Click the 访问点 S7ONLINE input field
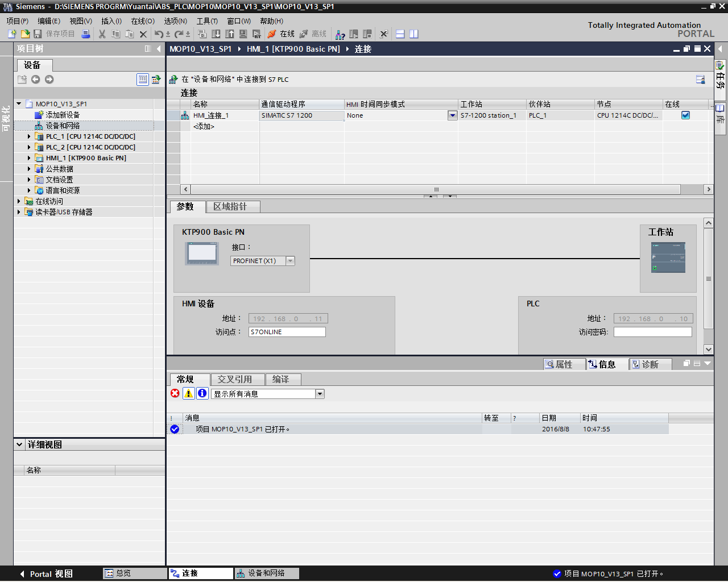This screenshot has width=728, height=582. (287, 332)
